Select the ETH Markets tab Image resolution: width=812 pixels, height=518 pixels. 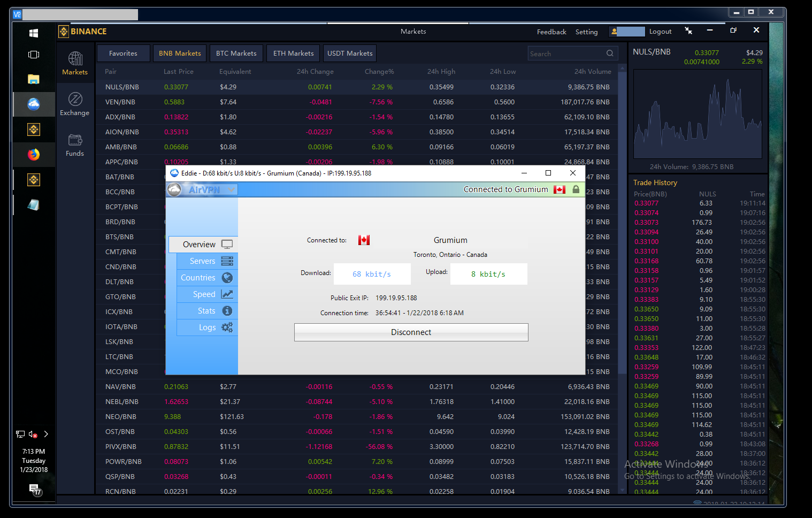click(x=293, y=54)
